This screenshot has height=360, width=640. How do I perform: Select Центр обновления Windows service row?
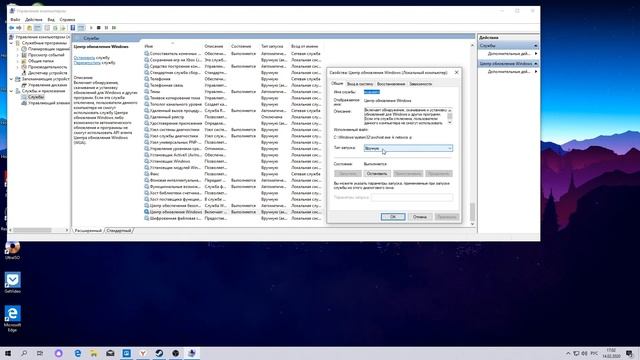(233, 212)
